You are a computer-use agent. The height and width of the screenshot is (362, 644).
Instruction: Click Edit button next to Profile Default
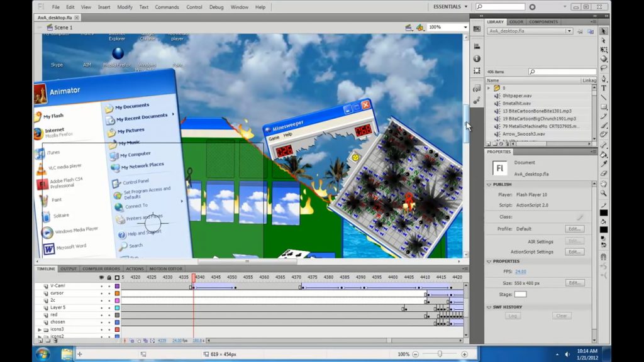point(574,229)
